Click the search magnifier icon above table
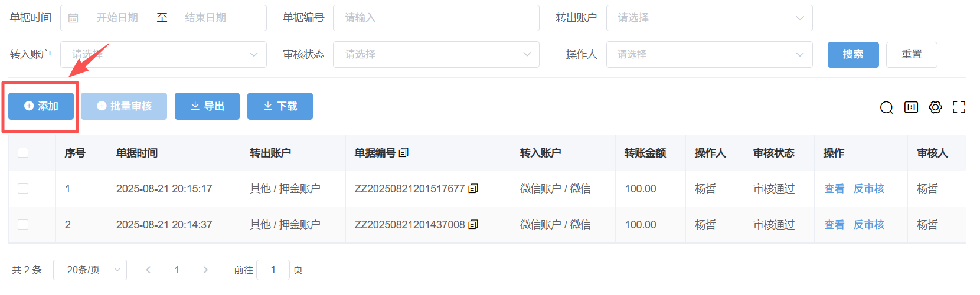Image resolution: width=980 pixels, height=295 pixels. (886, 107)
